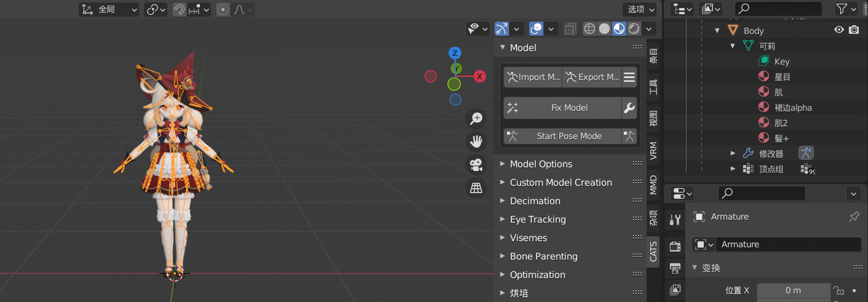The height and width of the screenshot is (302, 868).
Task: Click the outliner search field
Action: 779,9
